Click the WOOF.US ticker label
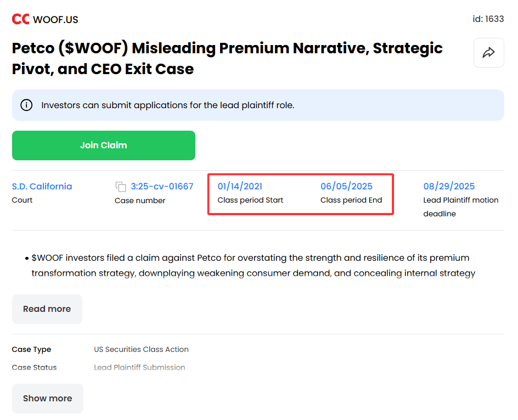This screenshot has height=420, width=518. [x=55, y=20]
